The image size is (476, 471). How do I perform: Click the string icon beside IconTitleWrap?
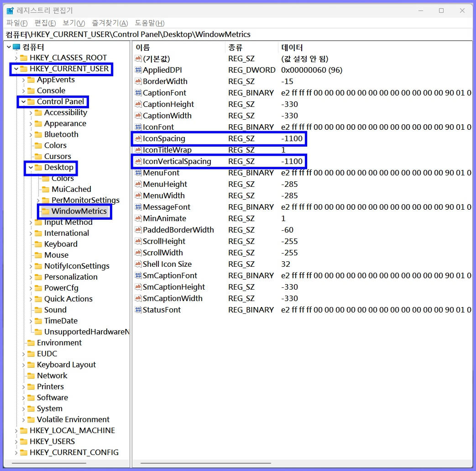(x=138, y=150)
